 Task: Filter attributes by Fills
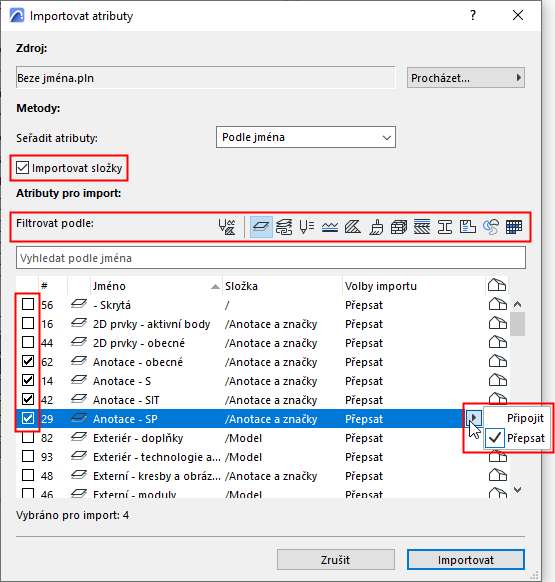coord(353,227)
